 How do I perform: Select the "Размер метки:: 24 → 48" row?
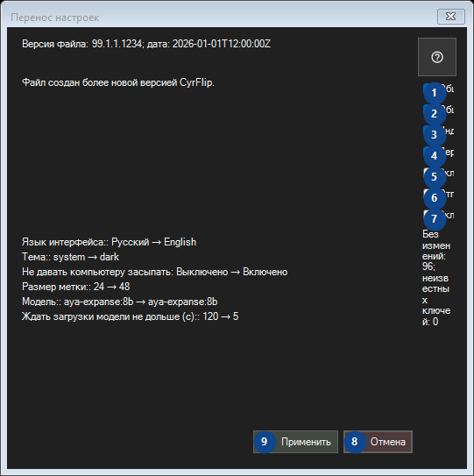[x=76, y=287]
